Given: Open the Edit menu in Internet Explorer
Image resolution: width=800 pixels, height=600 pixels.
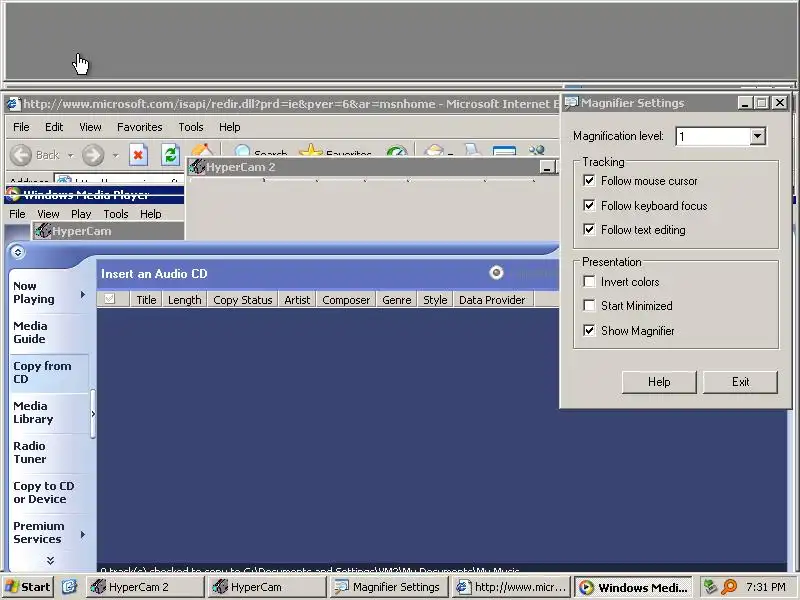Looking at the screenshot, I should click(54, 127).
